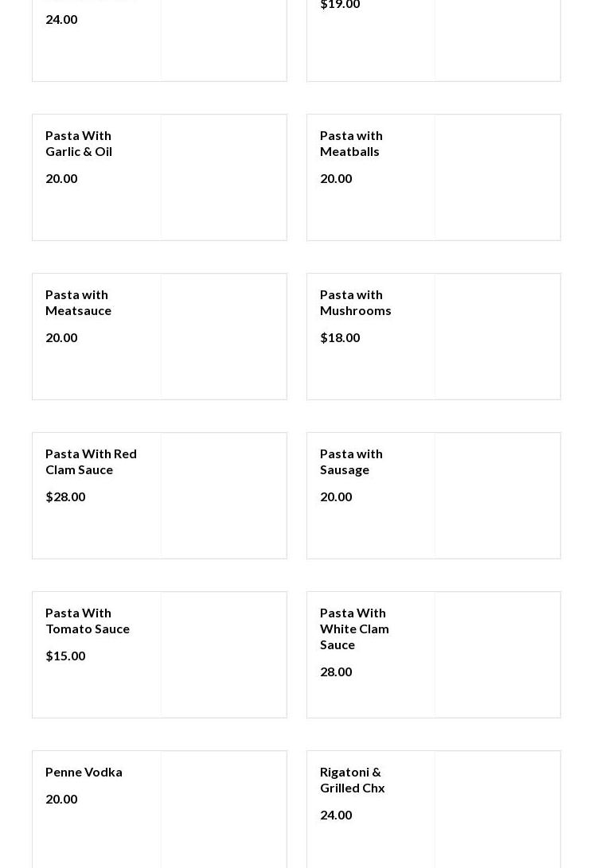
Task: Click Pasta With White Clam Sauce title
Action: tap(354, 629)
